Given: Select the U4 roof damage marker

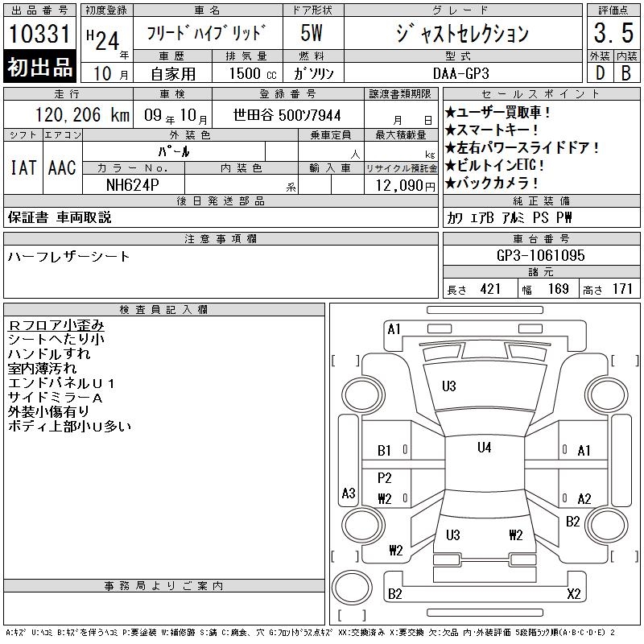Looking at the screenshot, I should 484,448.
